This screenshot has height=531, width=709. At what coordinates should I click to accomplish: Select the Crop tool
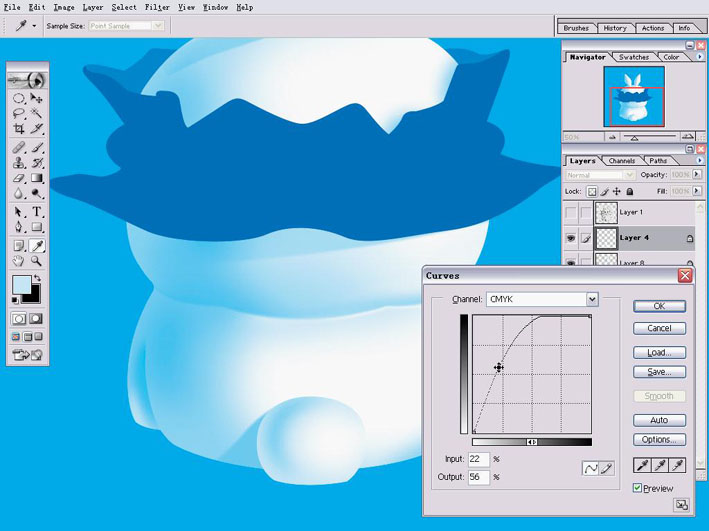coord(19,129)
